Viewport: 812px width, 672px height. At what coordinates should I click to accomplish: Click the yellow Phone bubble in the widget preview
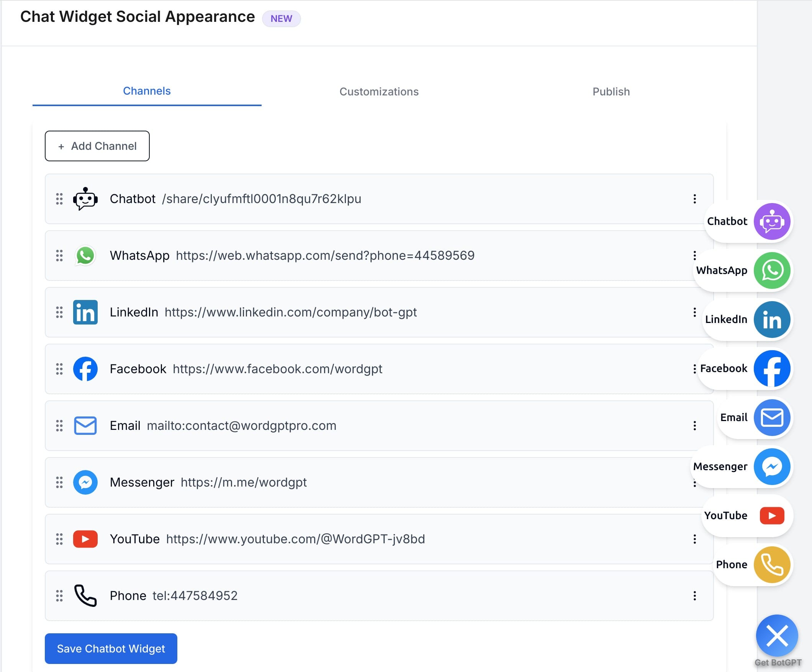771,564
